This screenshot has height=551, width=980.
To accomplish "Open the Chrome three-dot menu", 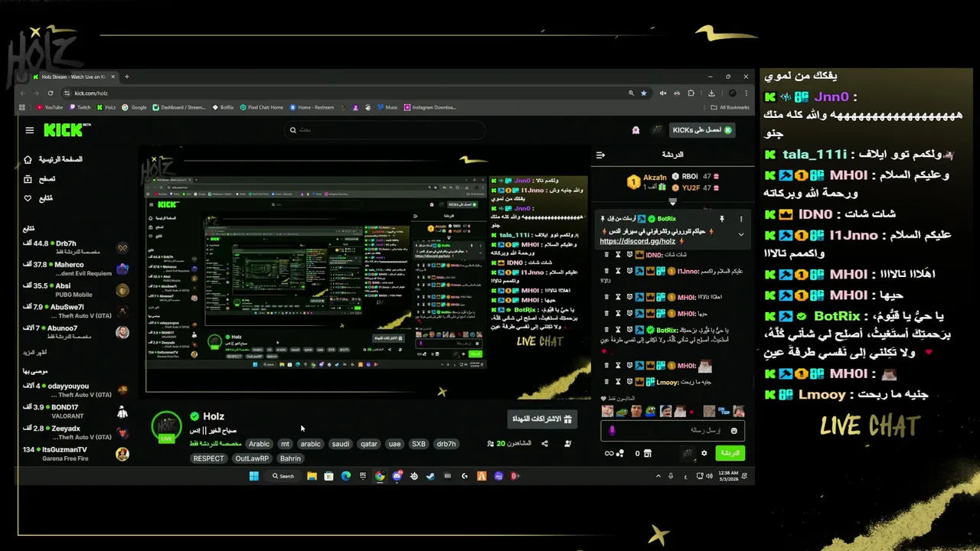I will coord(746,93).
